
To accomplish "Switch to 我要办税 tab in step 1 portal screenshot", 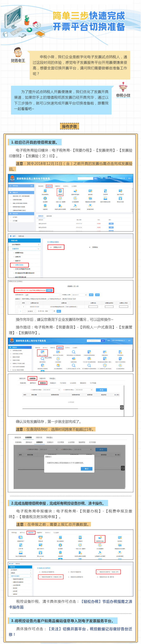I will tap(49, 186).
